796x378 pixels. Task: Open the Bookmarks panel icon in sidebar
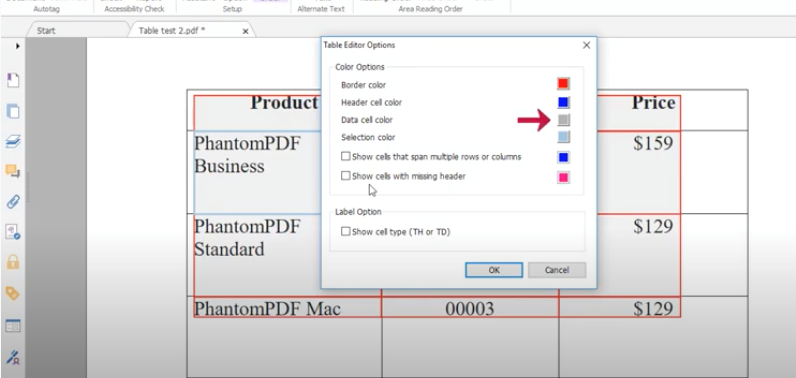coord(13,80)
